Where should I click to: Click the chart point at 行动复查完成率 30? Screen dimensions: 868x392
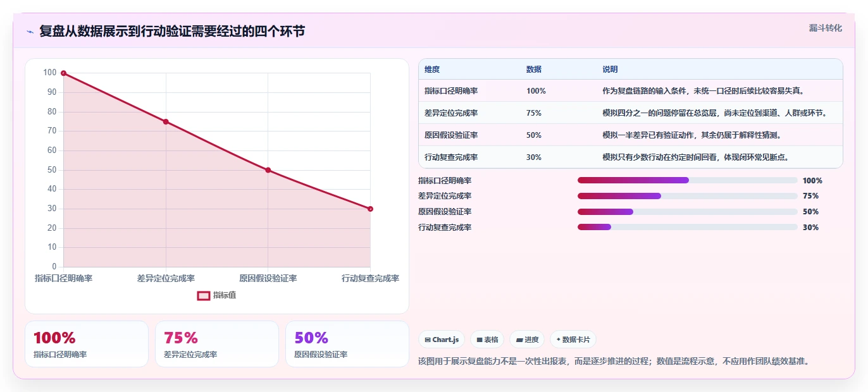[x=370, y=209]
